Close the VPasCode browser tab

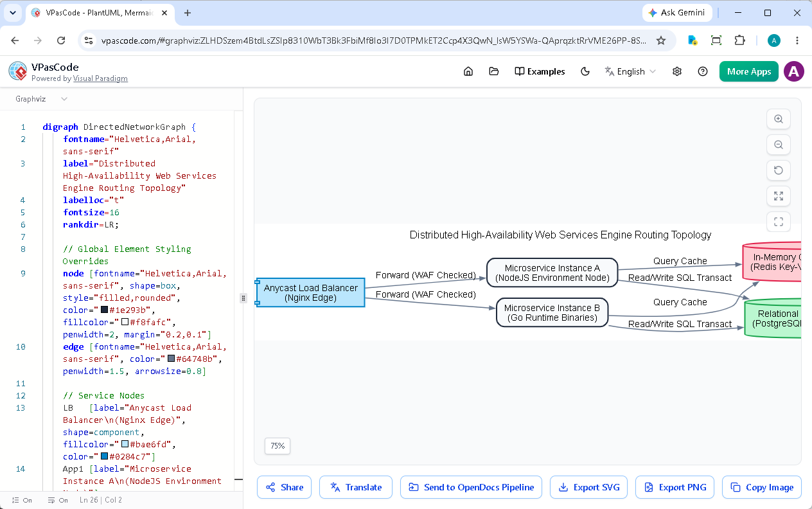click(x=164, y=13)
